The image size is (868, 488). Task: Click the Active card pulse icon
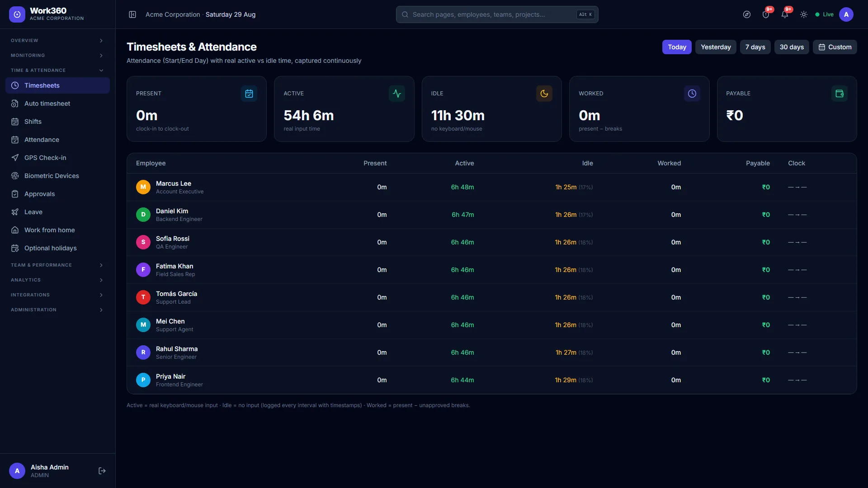coord(397,94)
